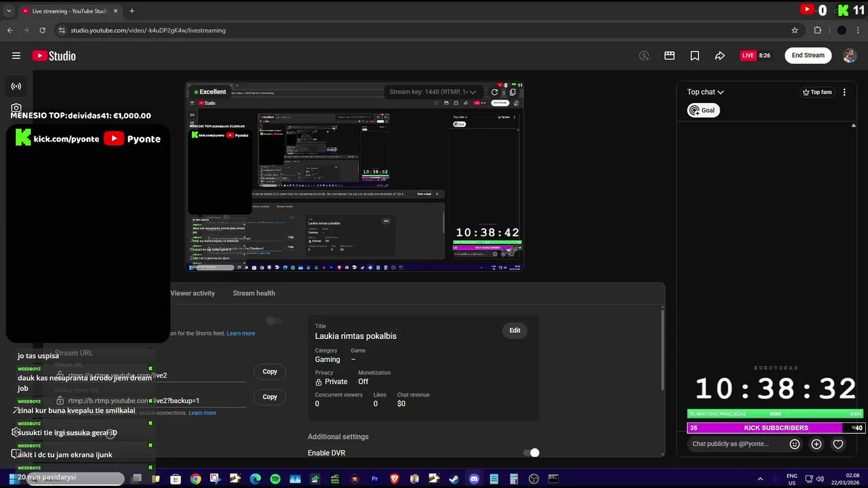Toggle the Shorts feed switch
Viewport: 868px width, 488px height.
coord(274,321)
